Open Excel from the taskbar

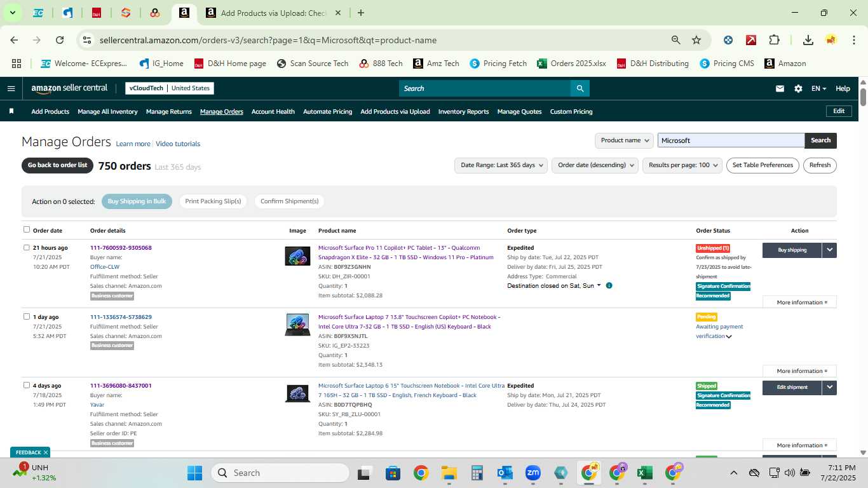tap(644, 473)
